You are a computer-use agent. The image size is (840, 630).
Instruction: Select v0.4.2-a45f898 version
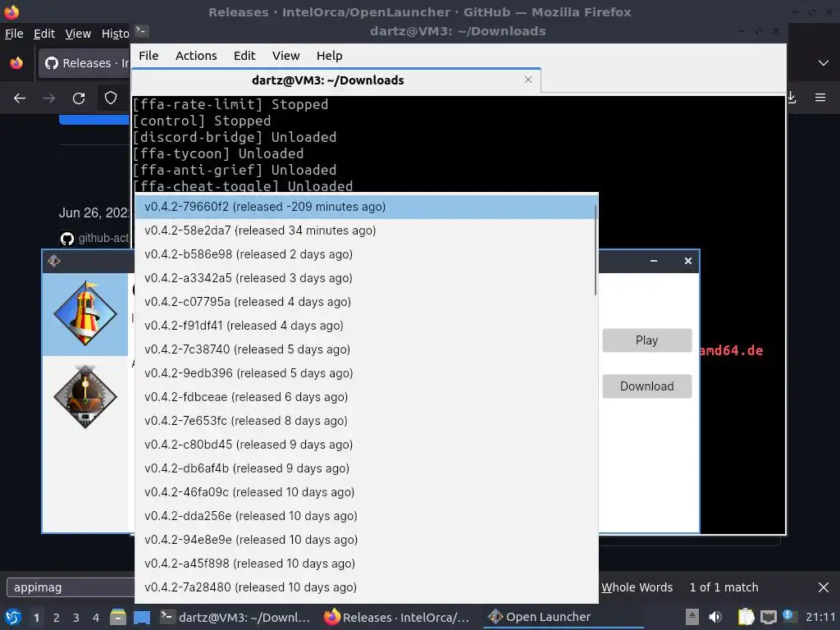point(364,564)
